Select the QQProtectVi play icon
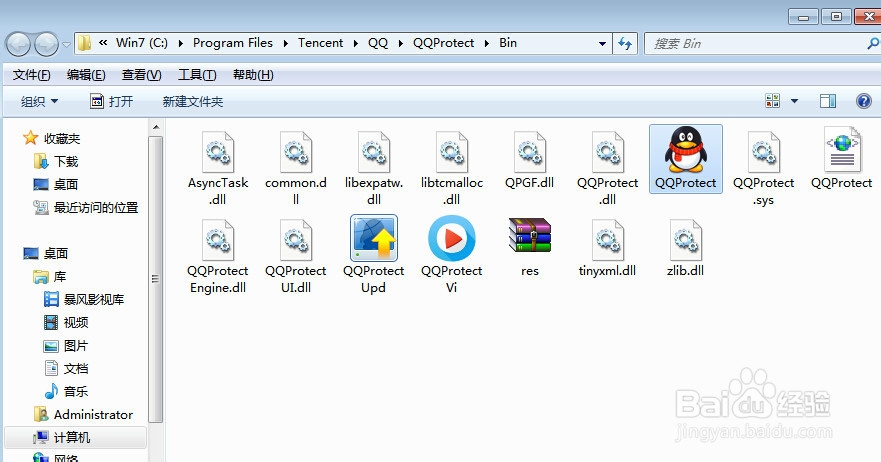This screenshot has width=881, height=462. coord(452,238)
